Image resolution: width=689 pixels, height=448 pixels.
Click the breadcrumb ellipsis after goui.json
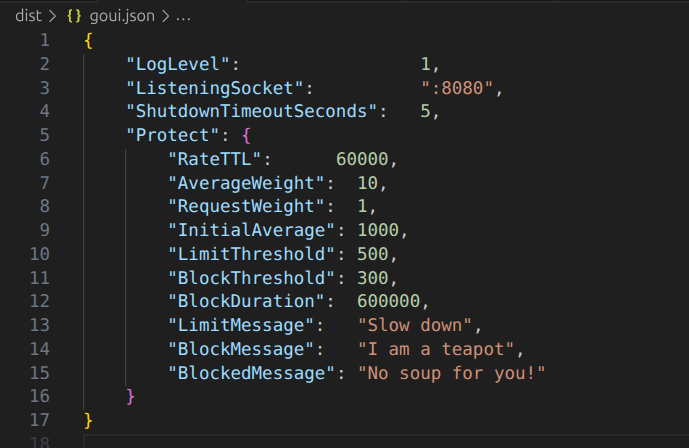pos(183,17)
